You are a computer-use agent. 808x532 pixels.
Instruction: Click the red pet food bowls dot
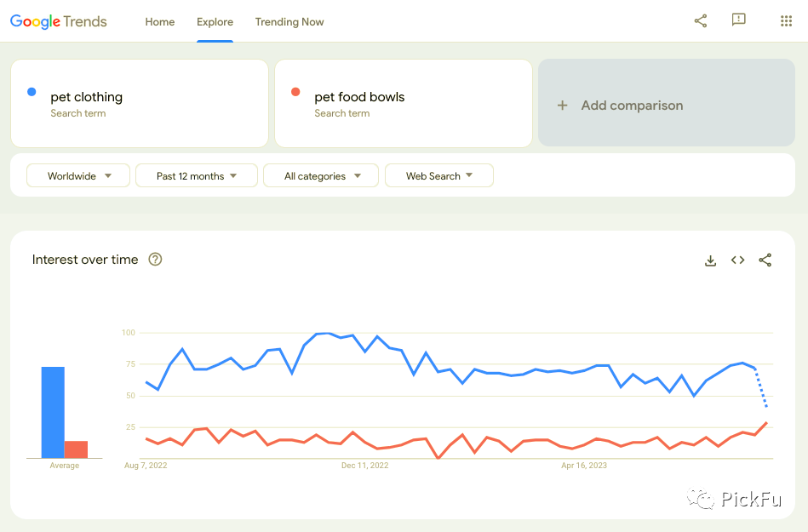295,92
